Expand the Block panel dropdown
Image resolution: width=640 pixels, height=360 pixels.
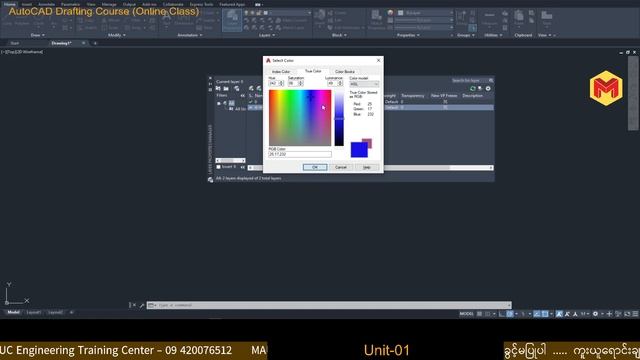pos(339,35)
